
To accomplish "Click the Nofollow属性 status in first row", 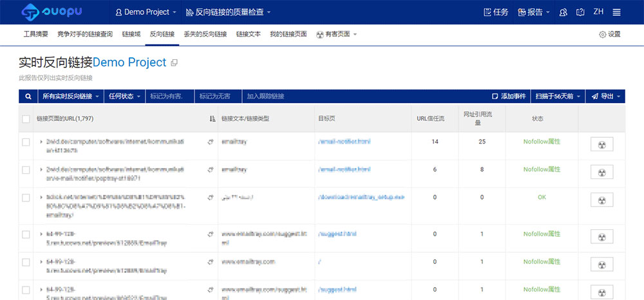I will (x=542, y=142).
